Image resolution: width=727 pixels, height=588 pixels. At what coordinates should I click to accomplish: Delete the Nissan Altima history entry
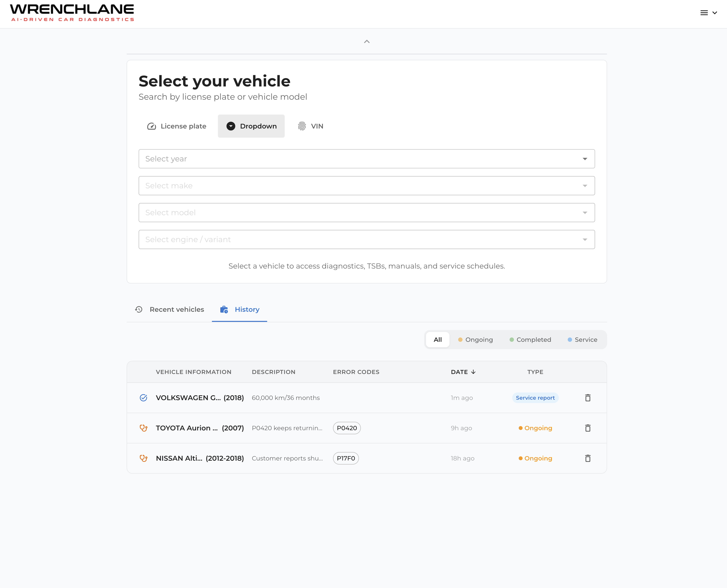pyautogui.click(x=588, y=458)
